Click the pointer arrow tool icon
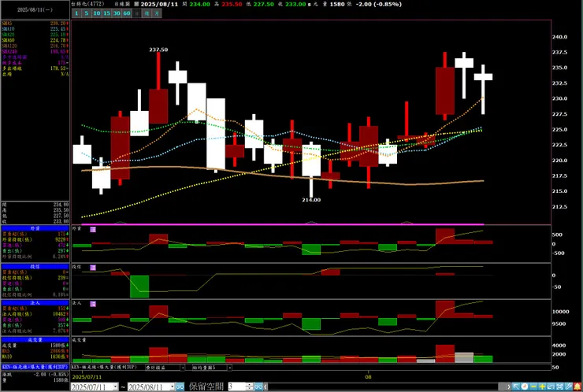 (516, 386)
